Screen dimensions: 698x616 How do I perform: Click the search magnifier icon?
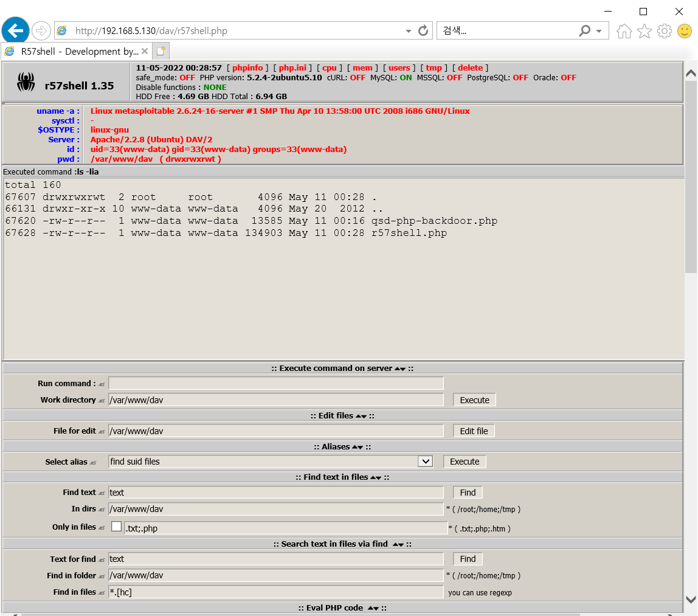pyautogui.click(x=584, y=31)
